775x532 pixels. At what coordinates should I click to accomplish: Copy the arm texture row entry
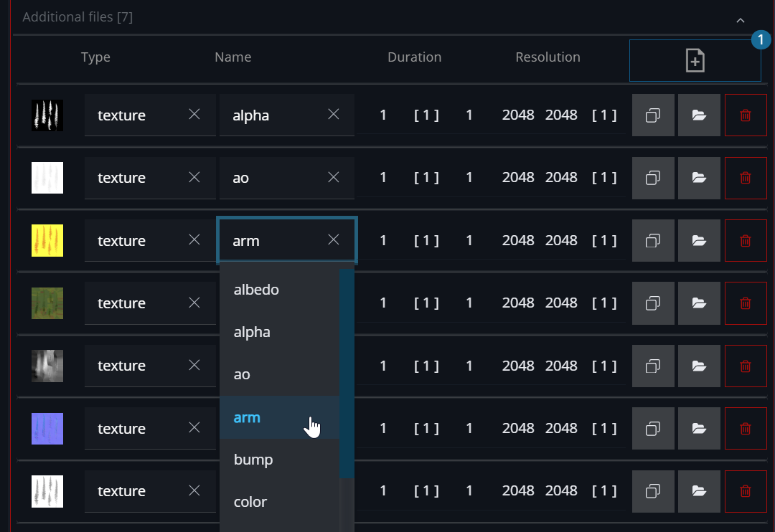[x=653, y=241]
